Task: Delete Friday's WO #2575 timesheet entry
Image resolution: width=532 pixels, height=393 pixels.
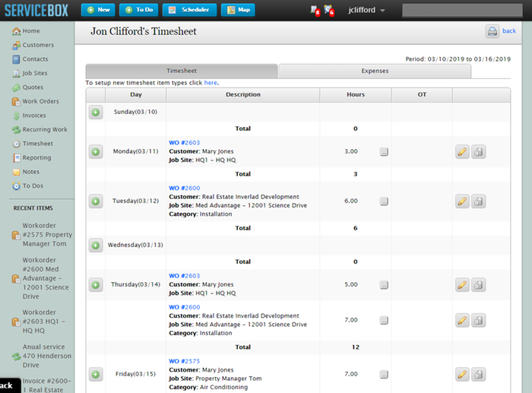Action: click(x=478, y=374)
